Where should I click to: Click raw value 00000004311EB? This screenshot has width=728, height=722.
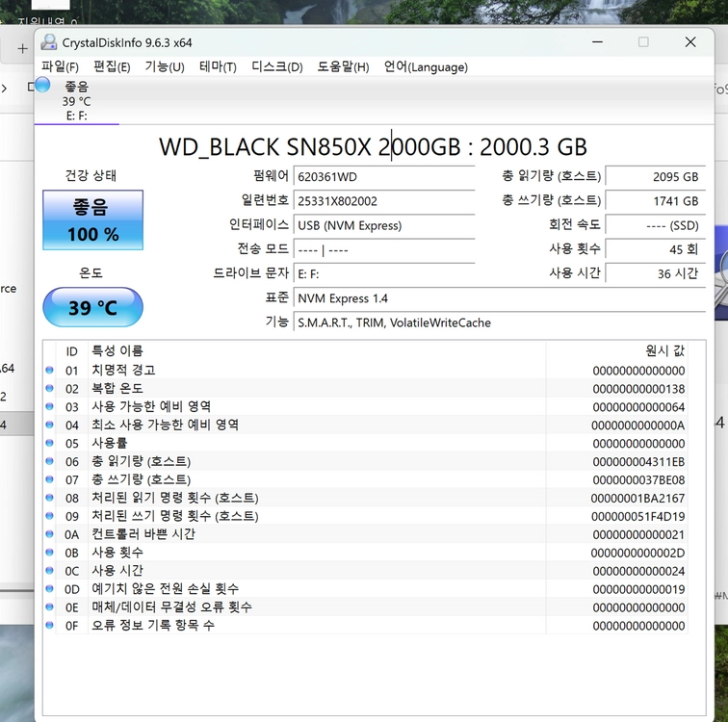[x=638, y=462]
